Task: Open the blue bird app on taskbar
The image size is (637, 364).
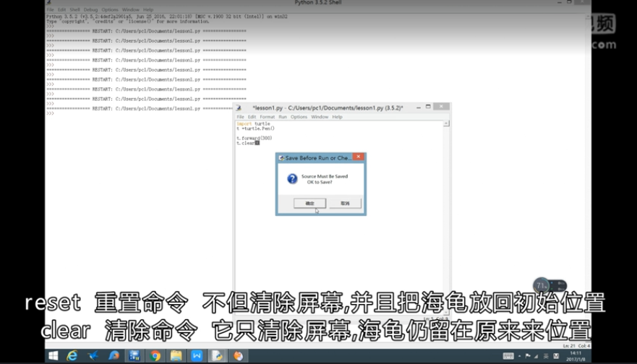Action: (93, 356)
